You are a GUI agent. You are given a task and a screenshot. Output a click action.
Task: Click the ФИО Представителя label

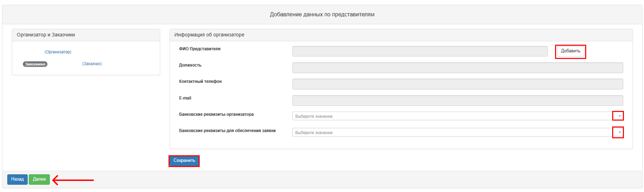(200, 49)
